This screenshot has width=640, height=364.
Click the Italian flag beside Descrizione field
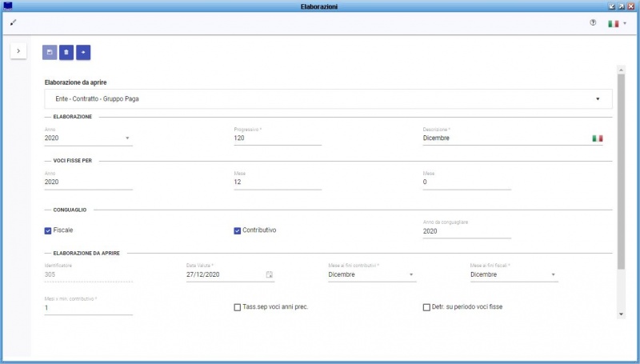(x=597, y=138)
